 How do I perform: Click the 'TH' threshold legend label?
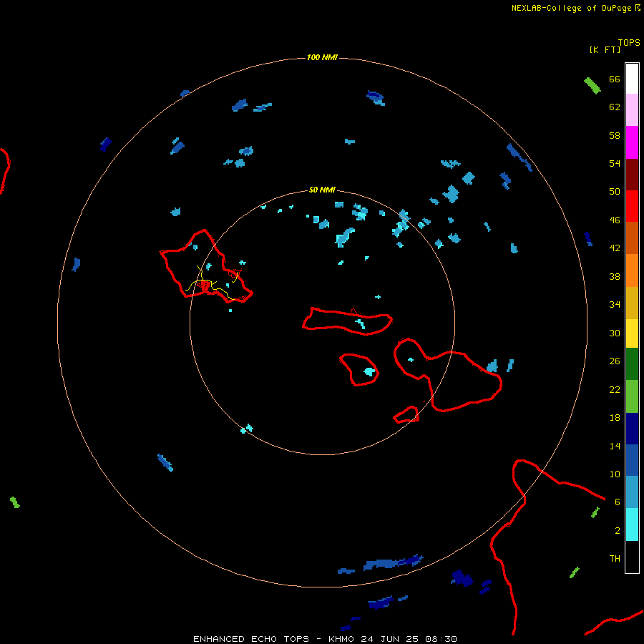615,559
